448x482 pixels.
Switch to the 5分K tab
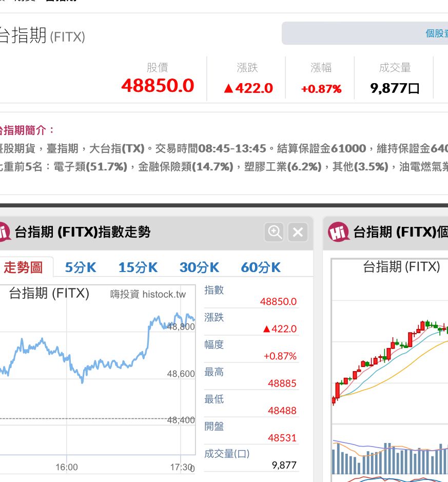point(81,267)
